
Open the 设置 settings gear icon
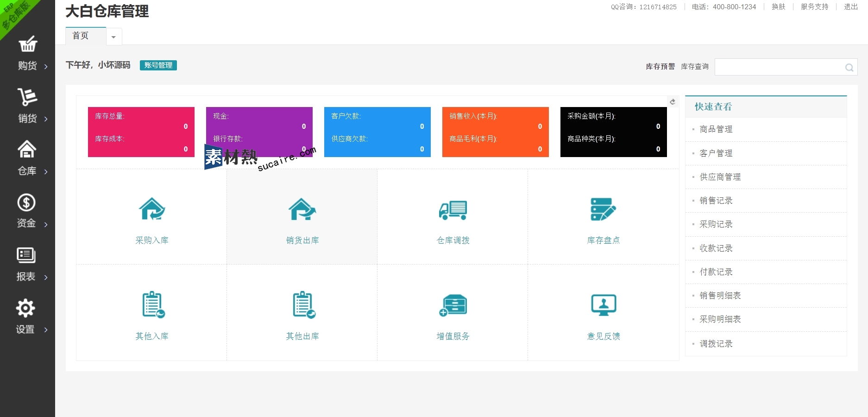click(25, 308)
